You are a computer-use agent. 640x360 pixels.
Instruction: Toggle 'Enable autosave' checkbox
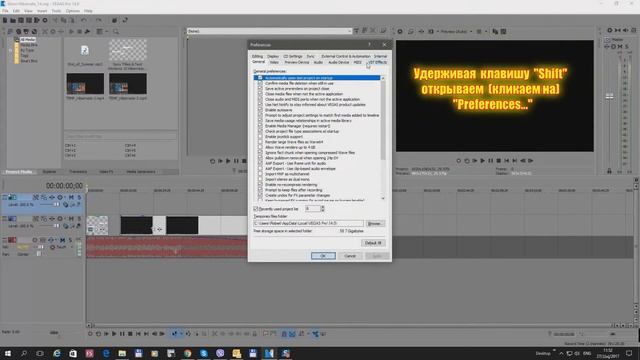[260, 110]
